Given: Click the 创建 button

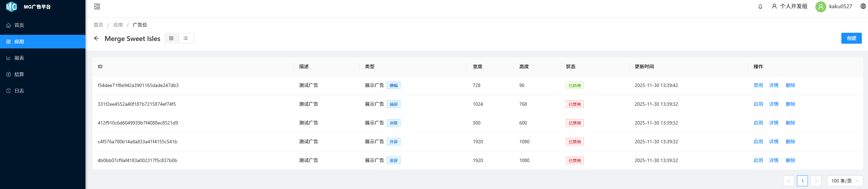Looking at the screenshot, I should point(851,38).
